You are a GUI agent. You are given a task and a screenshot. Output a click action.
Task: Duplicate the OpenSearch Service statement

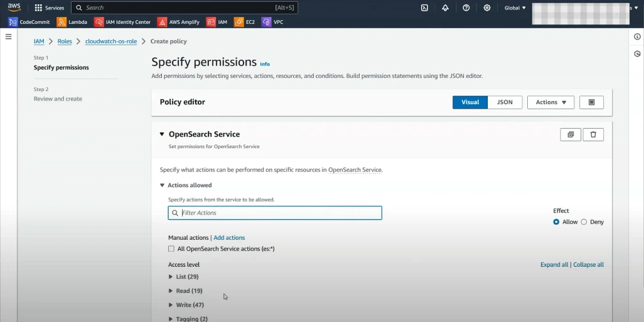point(571,134)
